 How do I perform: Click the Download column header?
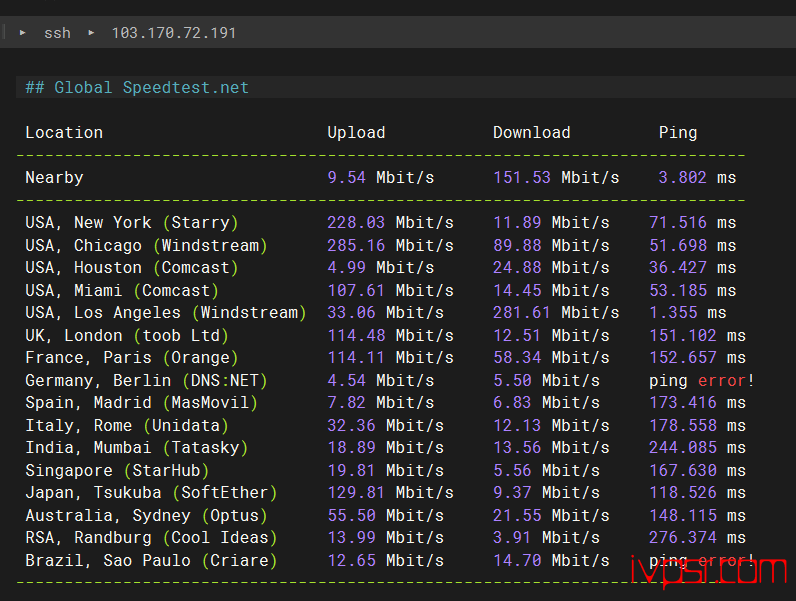pos(532,132)
